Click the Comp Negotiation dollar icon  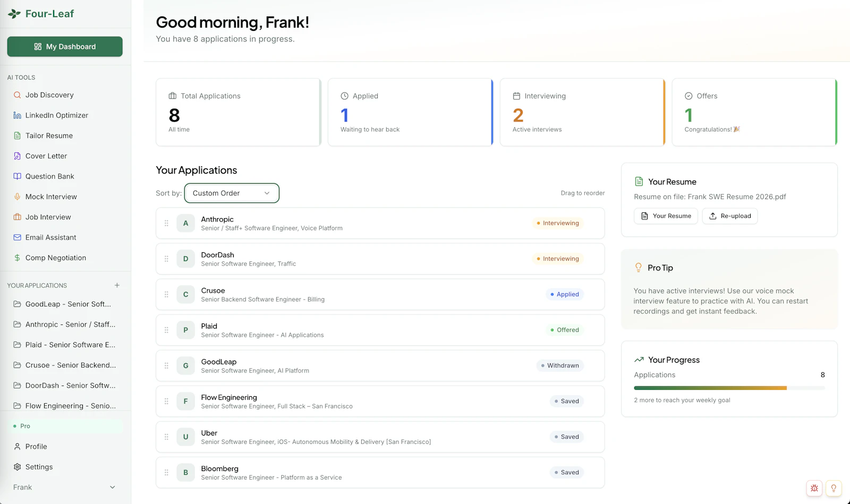click(17, 258)
